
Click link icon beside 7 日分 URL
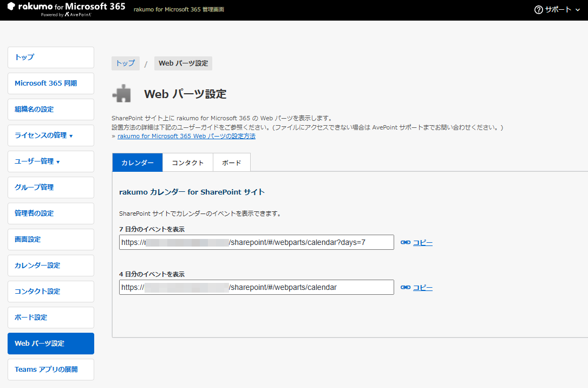(x=406, y=242)
